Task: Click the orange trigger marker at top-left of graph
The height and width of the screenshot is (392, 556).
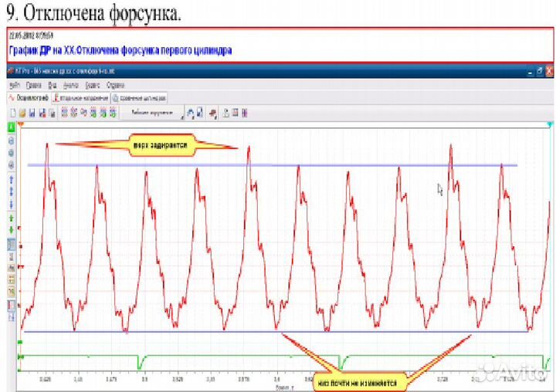Action: click(x=21, y=124)
